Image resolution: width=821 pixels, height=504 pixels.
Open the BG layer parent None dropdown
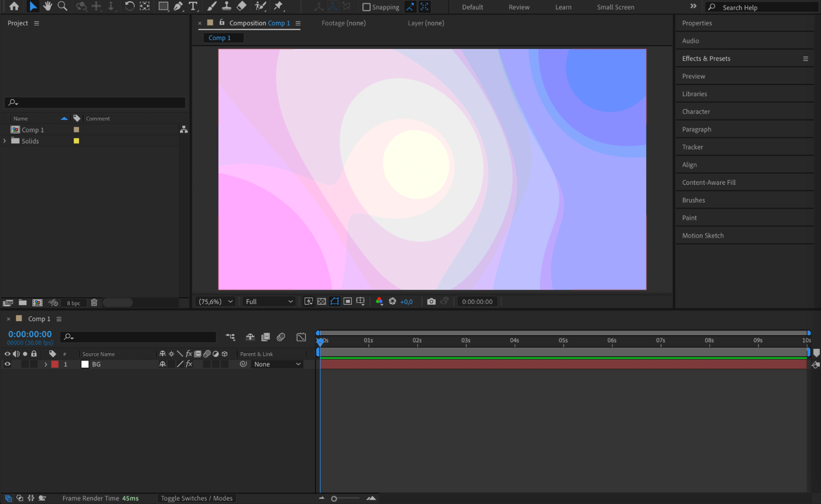tap(277, 364)
